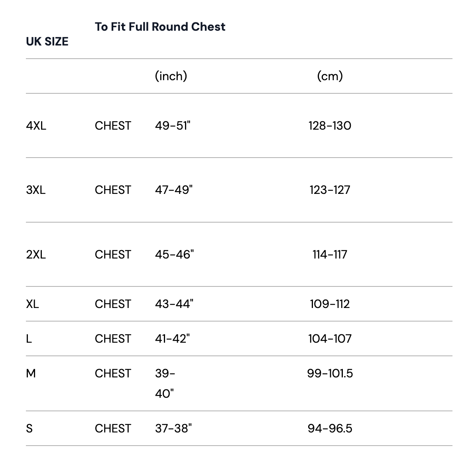Click the 128-130 cm measurement
Viewport: 476px width, 450px height.
[330, 126]
